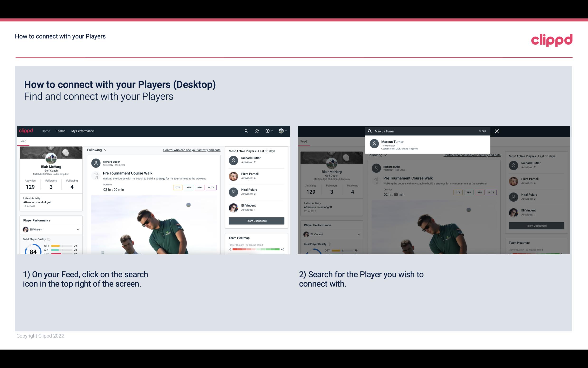Screen dimensions: 588x368
Task: Click the Team Dashboard button
Action: (x=256, y=220)
